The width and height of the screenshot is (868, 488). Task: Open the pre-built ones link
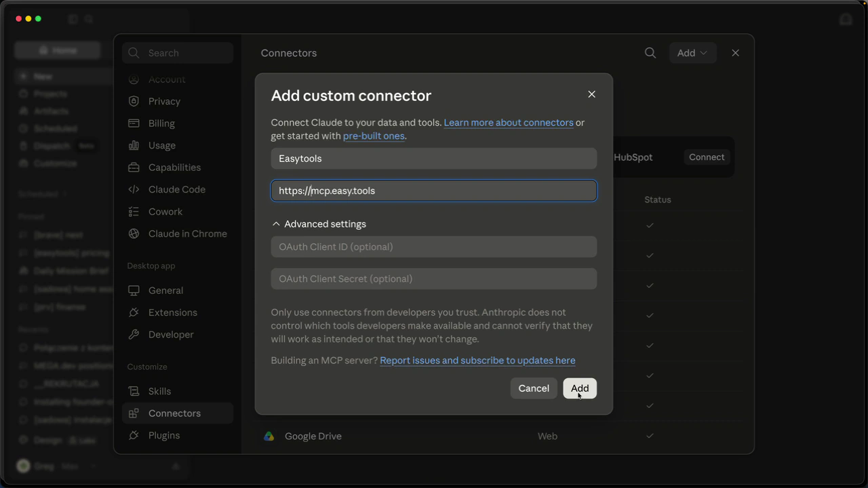[374, 136]
